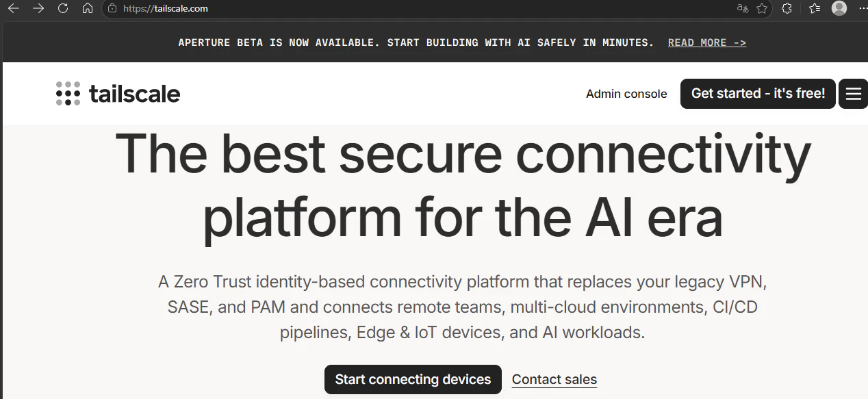Click Start connecting devices button

[x=413, y=379]
